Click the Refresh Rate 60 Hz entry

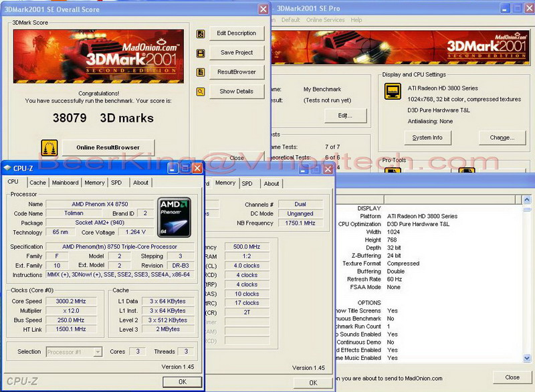pos(395,279)
